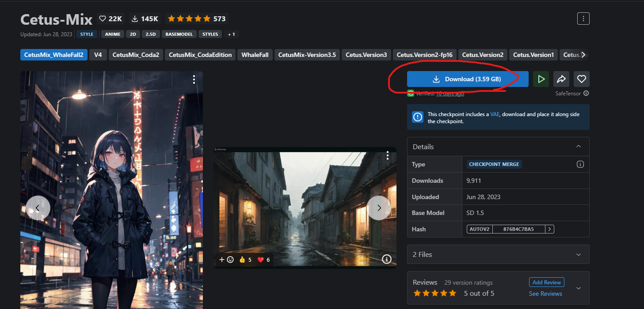Image resolution: width=644 pixels, height=309 pixels.
Task: Click the SafeTensor info icon
Action: (x=586, y=94)
